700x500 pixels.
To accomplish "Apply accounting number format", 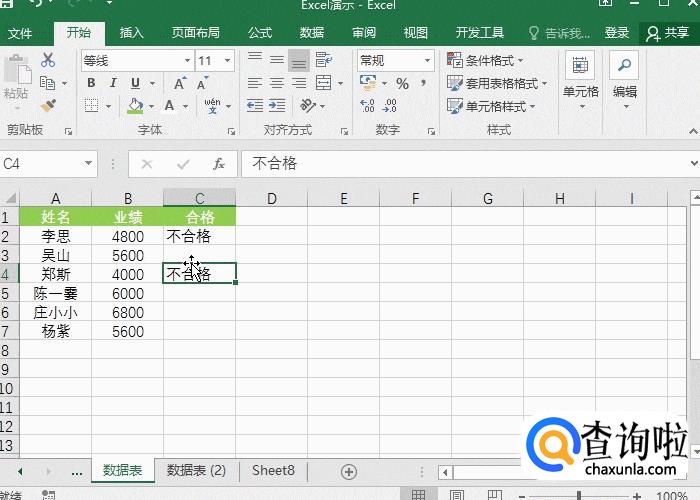I will (x=368, y=83).
